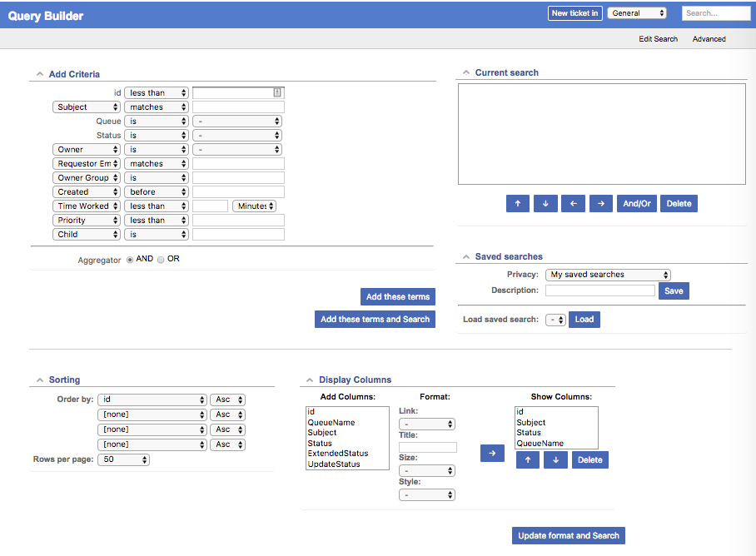Switch to the Edit Search tab
Viewport: 756px width, 556px height.
658,38
